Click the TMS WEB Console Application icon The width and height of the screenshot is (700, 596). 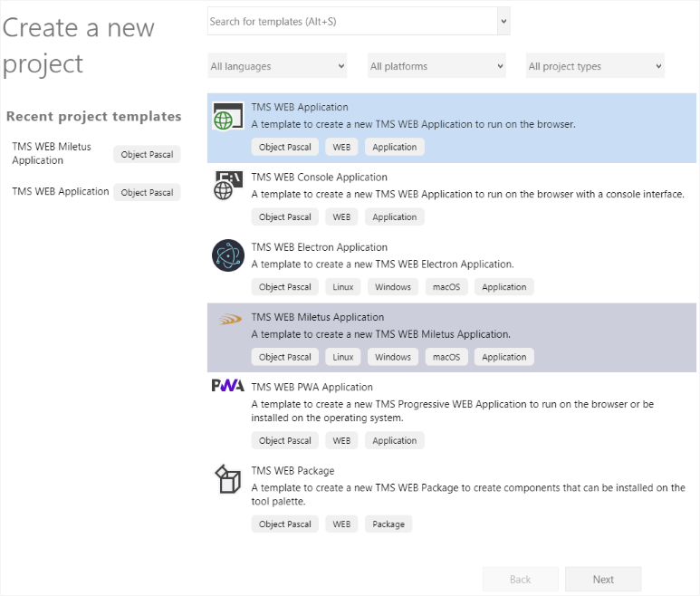tap(228, 186)
